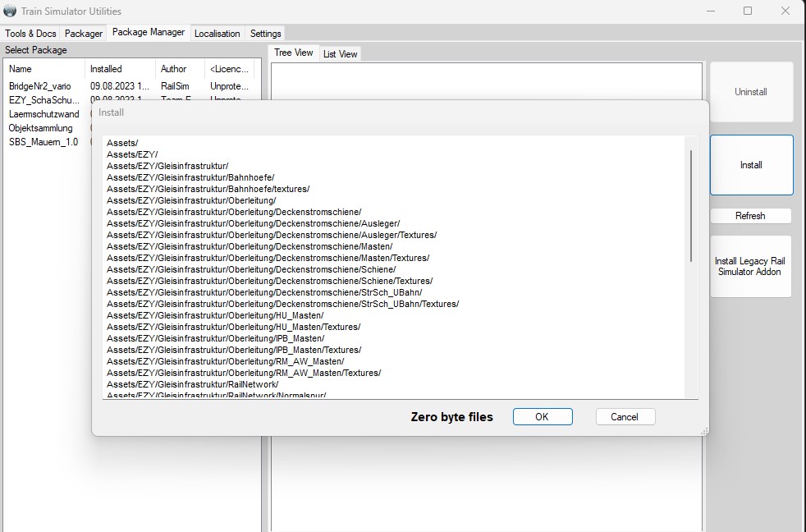Screen dimensions: 806x532
Task: Select the EZY_SchaSchu package row
Action: [x=44, y=100]
